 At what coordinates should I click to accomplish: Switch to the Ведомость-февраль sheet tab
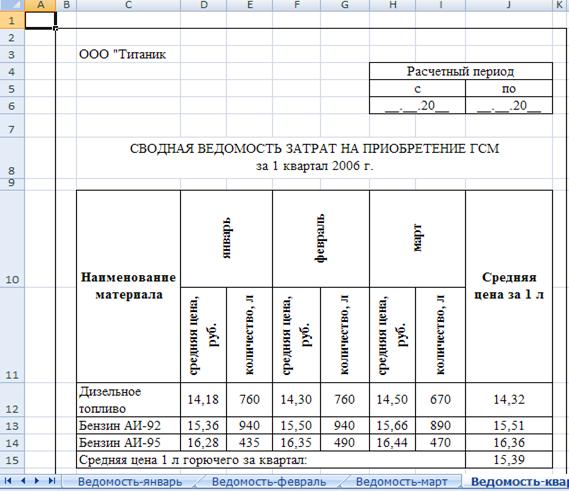(269, 482)
